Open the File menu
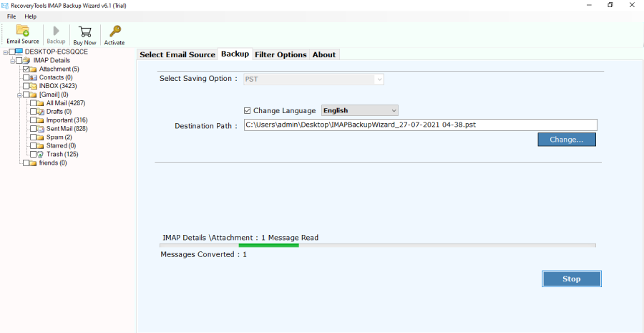644x333 pixels. click(11, 16)
